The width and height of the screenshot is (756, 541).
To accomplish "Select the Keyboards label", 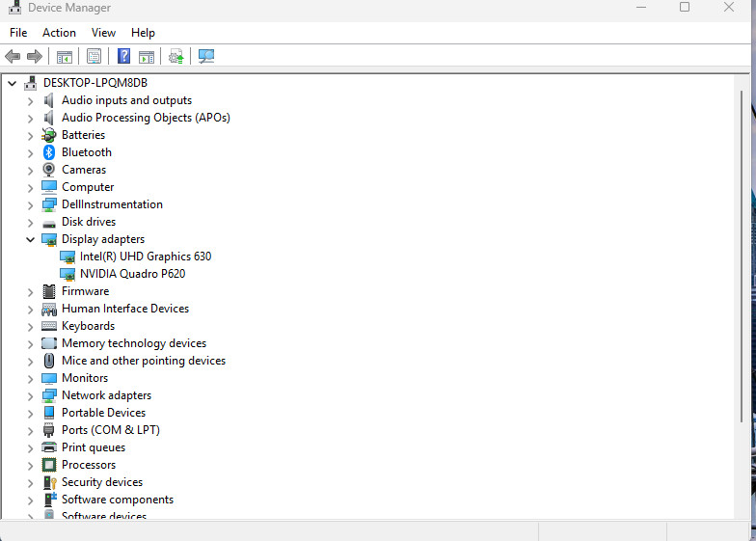I will 89,326.
